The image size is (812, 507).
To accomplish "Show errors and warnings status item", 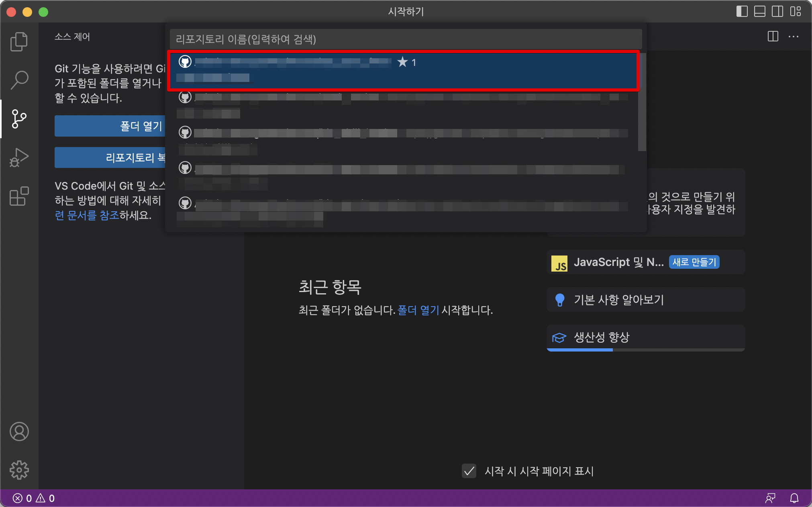I will pyautogui.click(x=34, y=498).
